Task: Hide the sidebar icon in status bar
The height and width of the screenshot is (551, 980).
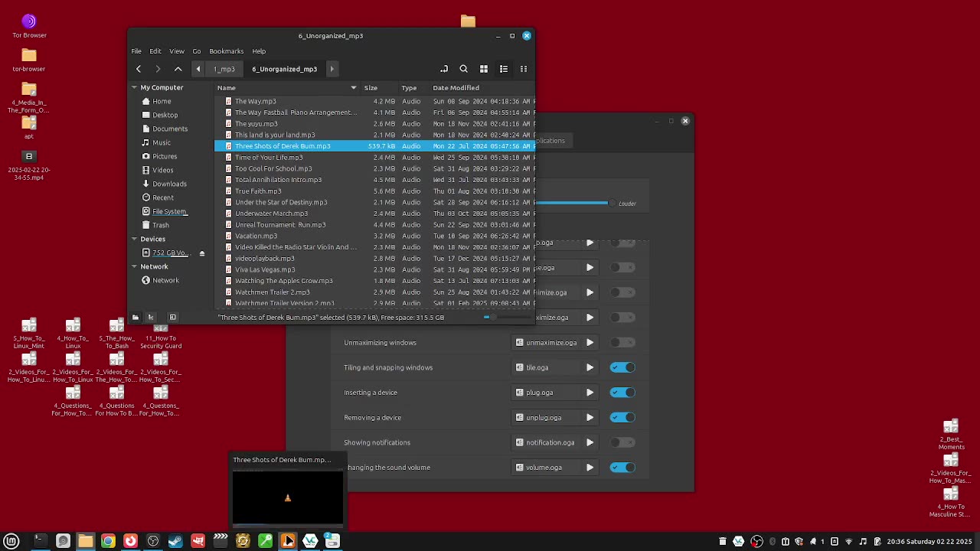Action: tap(172, 317)
